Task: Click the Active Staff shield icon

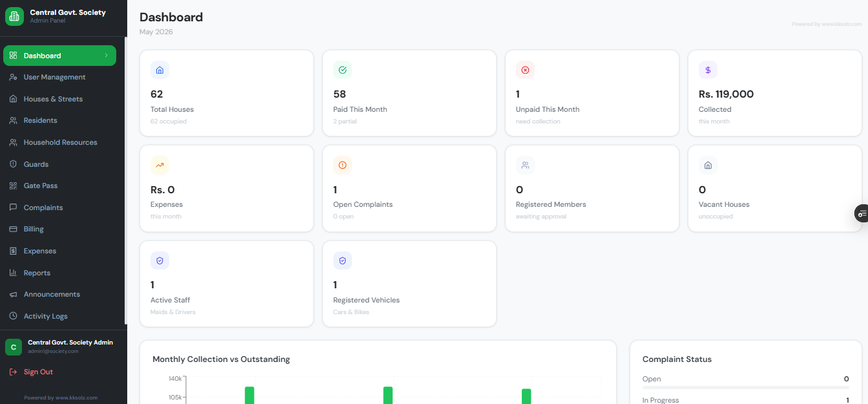Action: pos(160,260)
